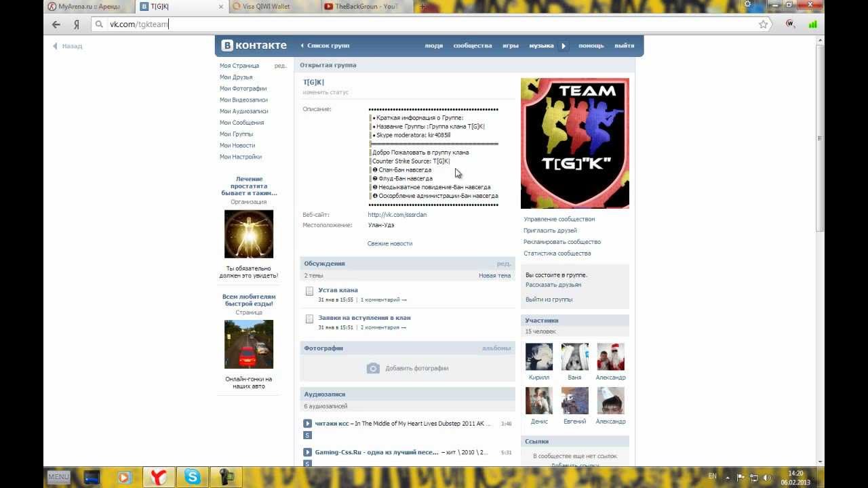Image resolution: width=868 pixels, height=488 pixels.
Task: Open 'Мои Аудиозаписи' in sidebar
Action: coord(244,111)
